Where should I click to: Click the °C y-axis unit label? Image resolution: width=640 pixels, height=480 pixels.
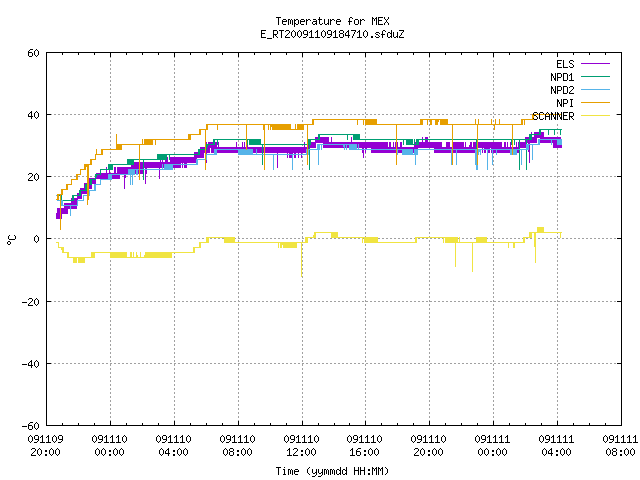tap(12, 240)
